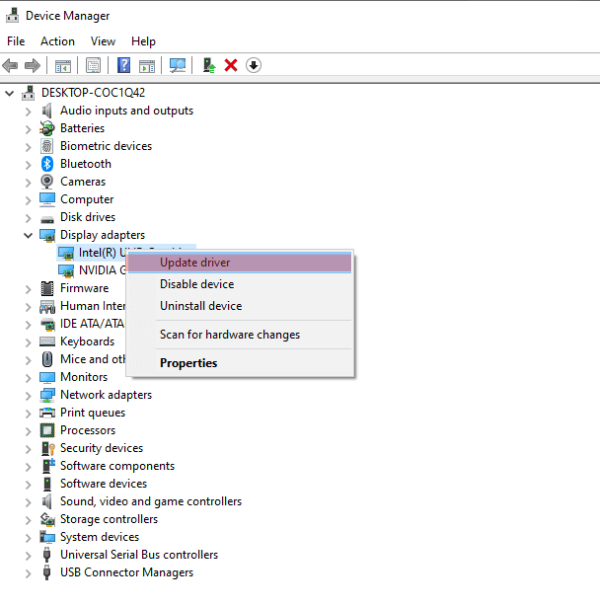Click the Audio inputs and outputs speaker icon

point(47,111)
